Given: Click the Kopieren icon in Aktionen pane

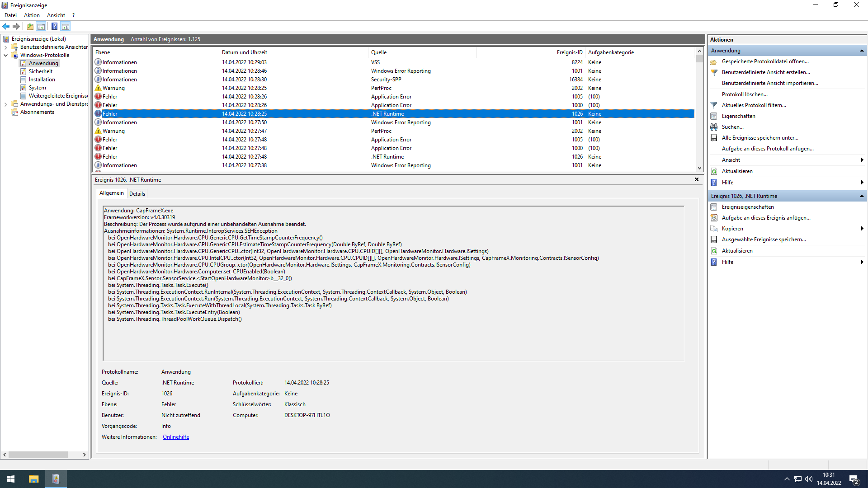Looking at the screenshot, I should pos(714,229).
